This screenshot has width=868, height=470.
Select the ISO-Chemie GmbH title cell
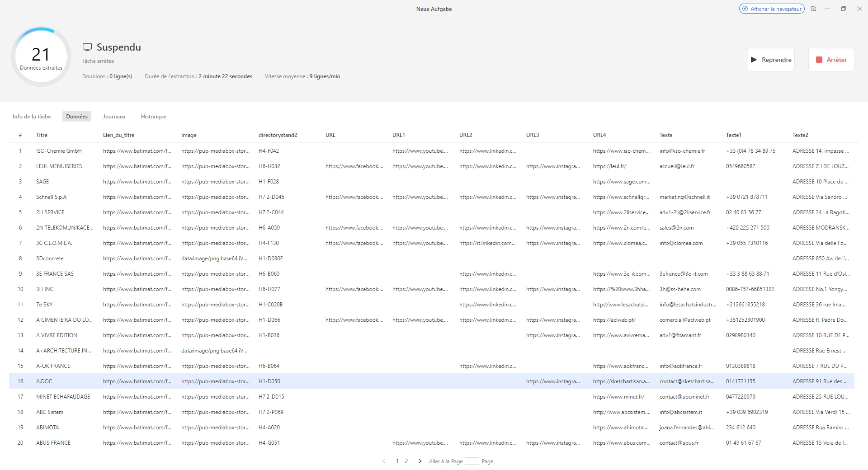point(59,151)
